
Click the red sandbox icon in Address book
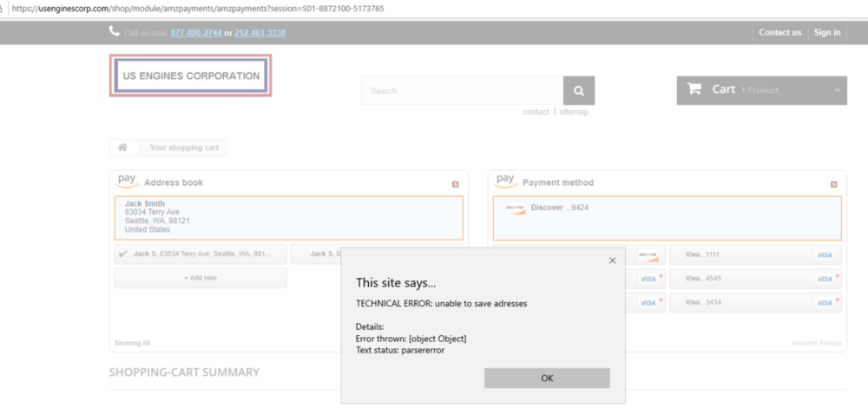456,184
